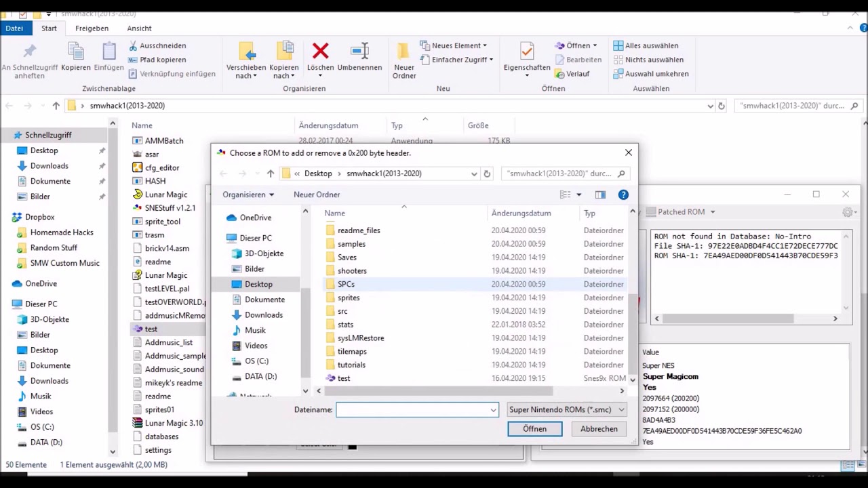
Task: Select the test ROM file in dialog
Action: coord(344,378)
